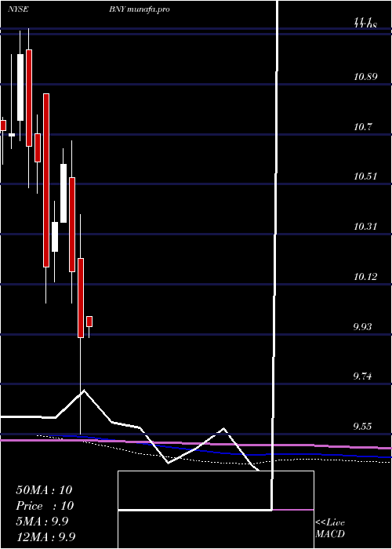Click the BNY munafa.pro title text
The image size is (392, 549).
(x=139, y=9)
